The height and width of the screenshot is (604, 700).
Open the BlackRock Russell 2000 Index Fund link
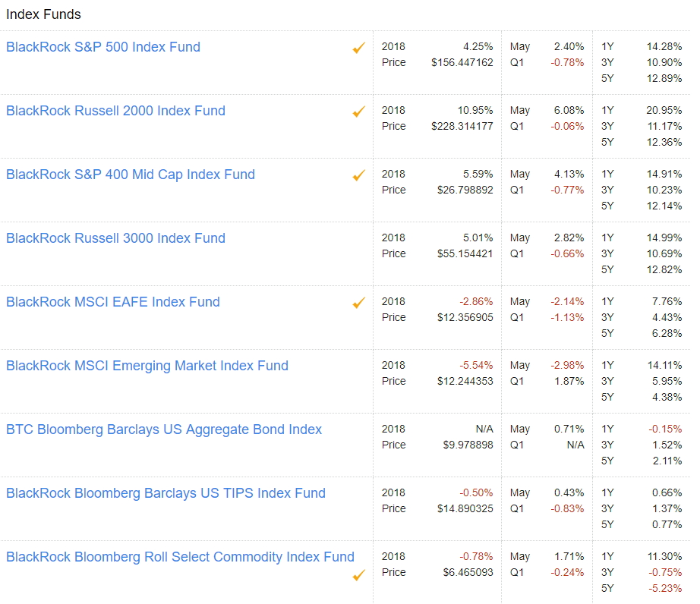[x=115, y=111]
